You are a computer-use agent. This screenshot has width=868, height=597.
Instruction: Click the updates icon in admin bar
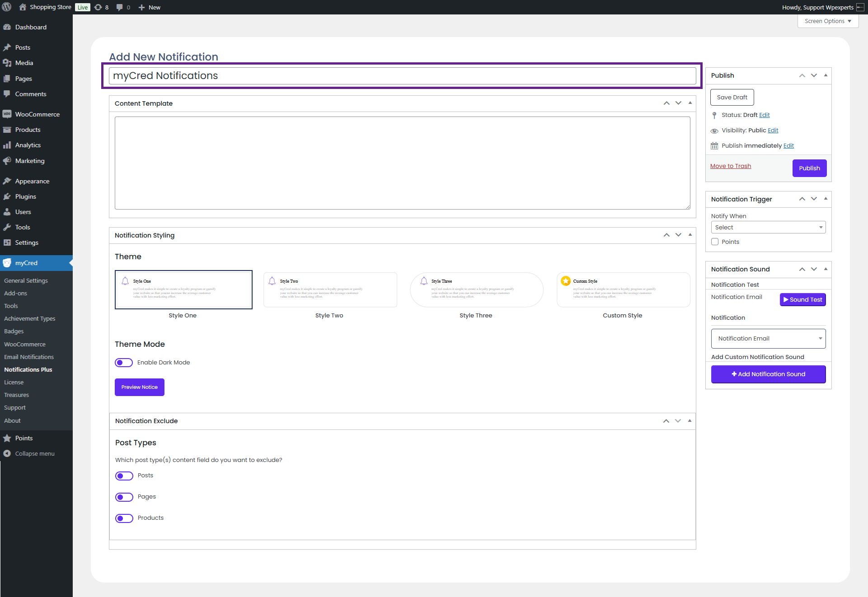[x=98, y=7]
